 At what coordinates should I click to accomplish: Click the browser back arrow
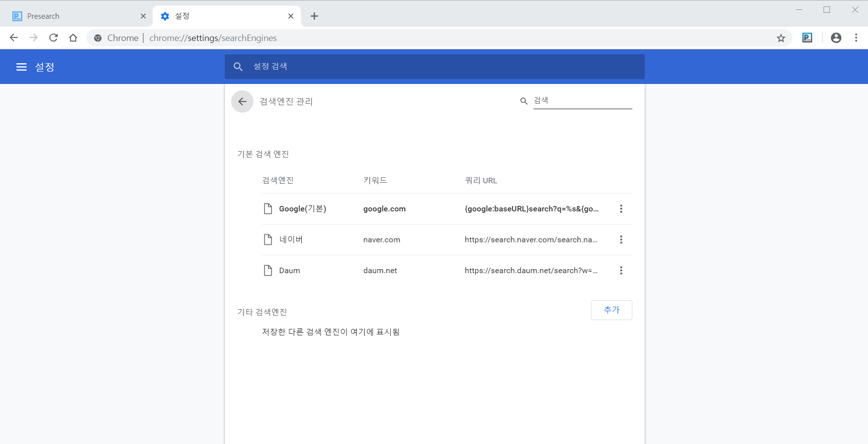tap(14, 38)
